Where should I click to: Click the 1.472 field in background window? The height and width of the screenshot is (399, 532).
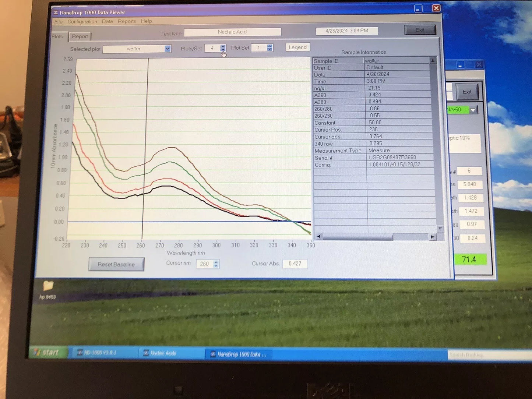471,211
